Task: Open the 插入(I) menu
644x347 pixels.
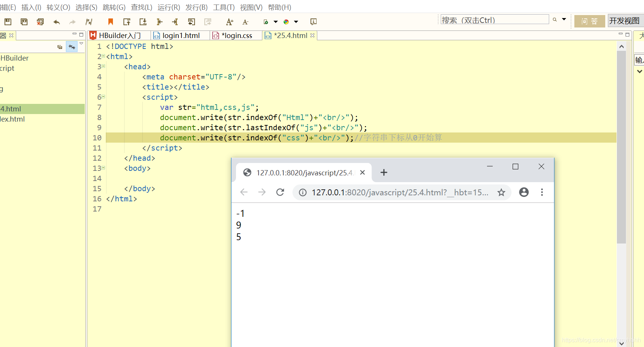Action: [x=31, y=7]
